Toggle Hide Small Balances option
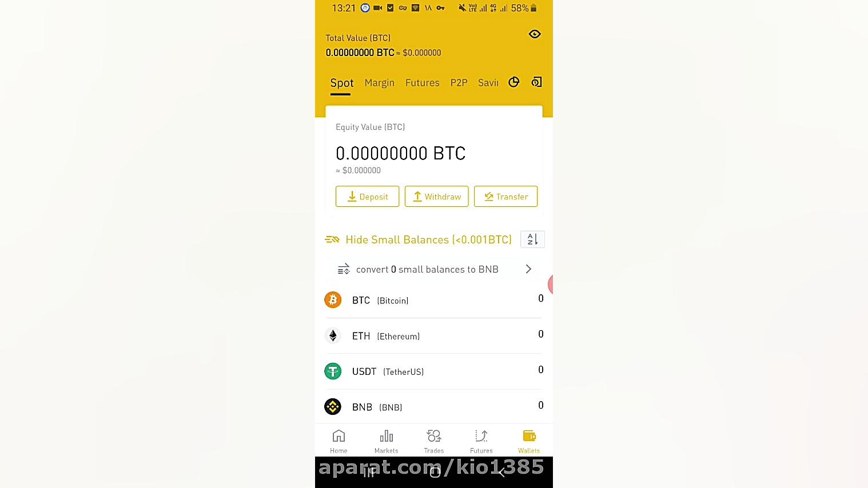This screenshot has width=868, height=488. (419, 239)
